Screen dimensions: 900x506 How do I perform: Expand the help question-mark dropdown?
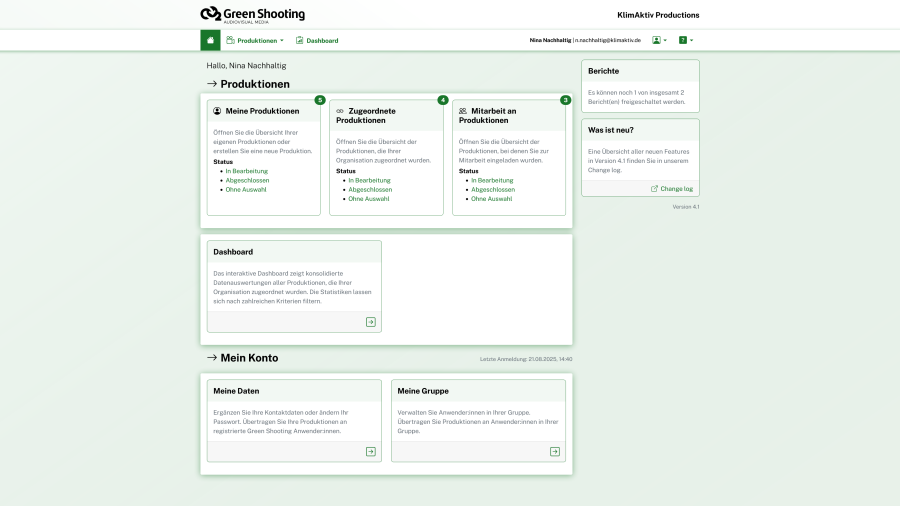pos(686,40)
